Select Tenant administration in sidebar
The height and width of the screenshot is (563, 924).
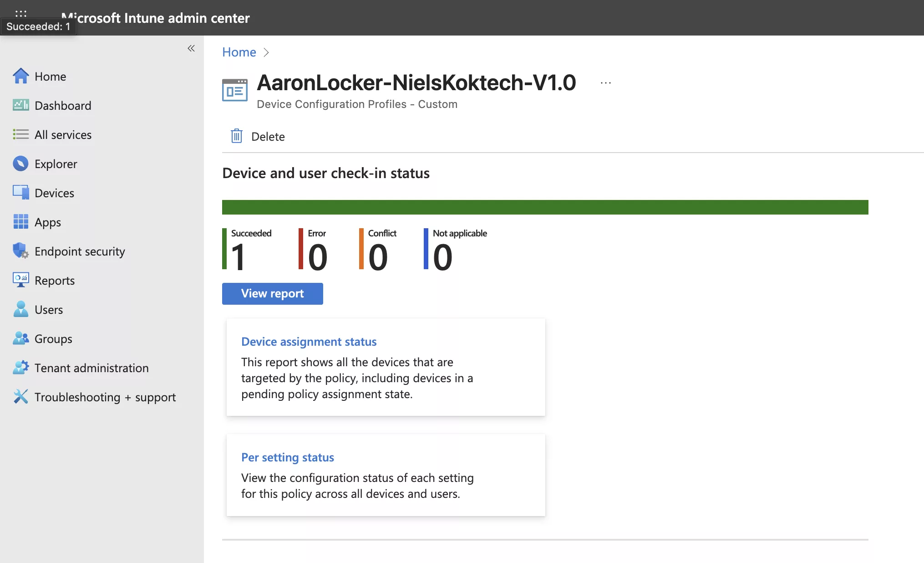coord(91,368)
